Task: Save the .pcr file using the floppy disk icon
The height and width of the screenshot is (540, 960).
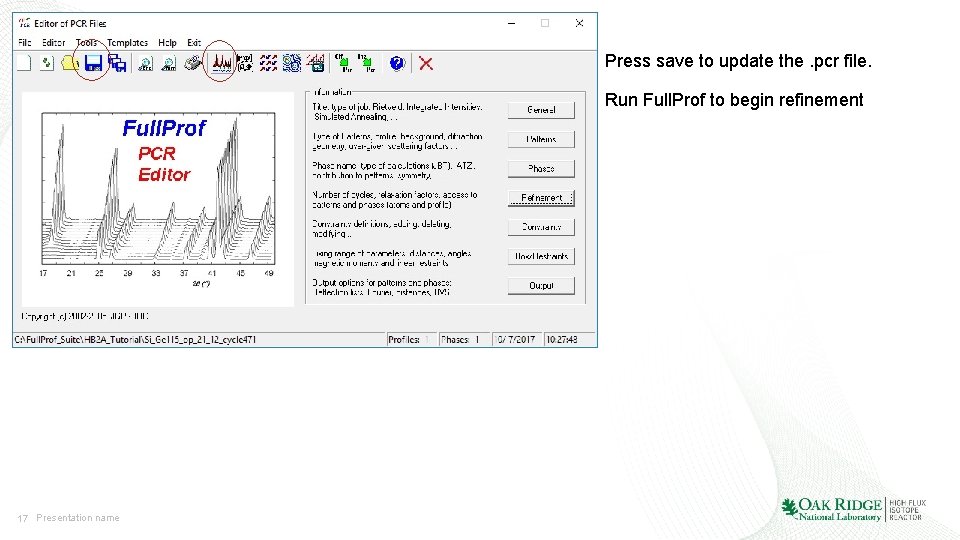Action: pos(93,63)
